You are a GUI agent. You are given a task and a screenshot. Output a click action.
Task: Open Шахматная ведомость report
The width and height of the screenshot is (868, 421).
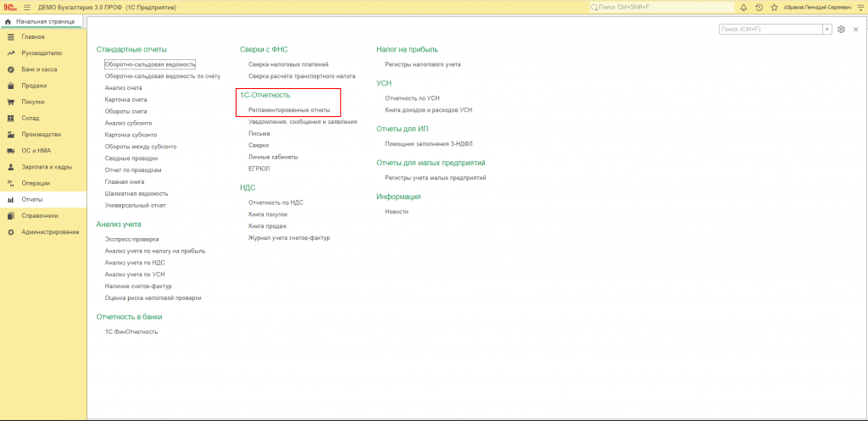tap(136, 194)
